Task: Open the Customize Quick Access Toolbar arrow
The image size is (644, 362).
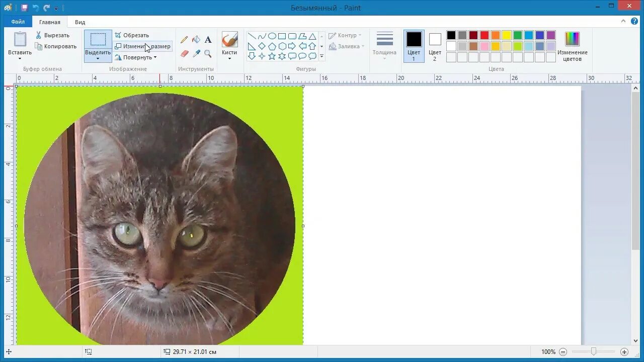Action: 56,8
